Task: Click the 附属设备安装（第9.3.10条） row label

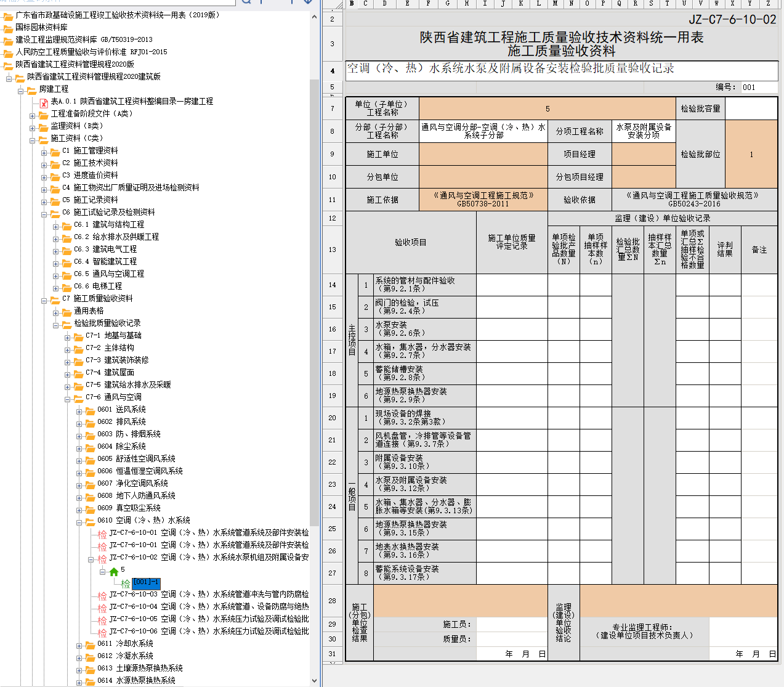Action: pos(424,462)
